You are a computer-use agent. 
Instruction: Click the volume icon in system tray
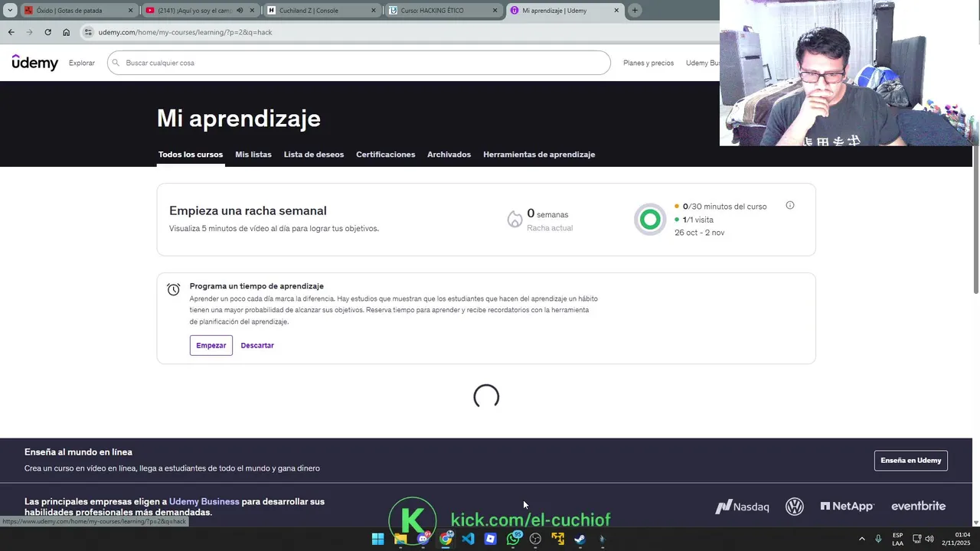click(x=929, y=539)
